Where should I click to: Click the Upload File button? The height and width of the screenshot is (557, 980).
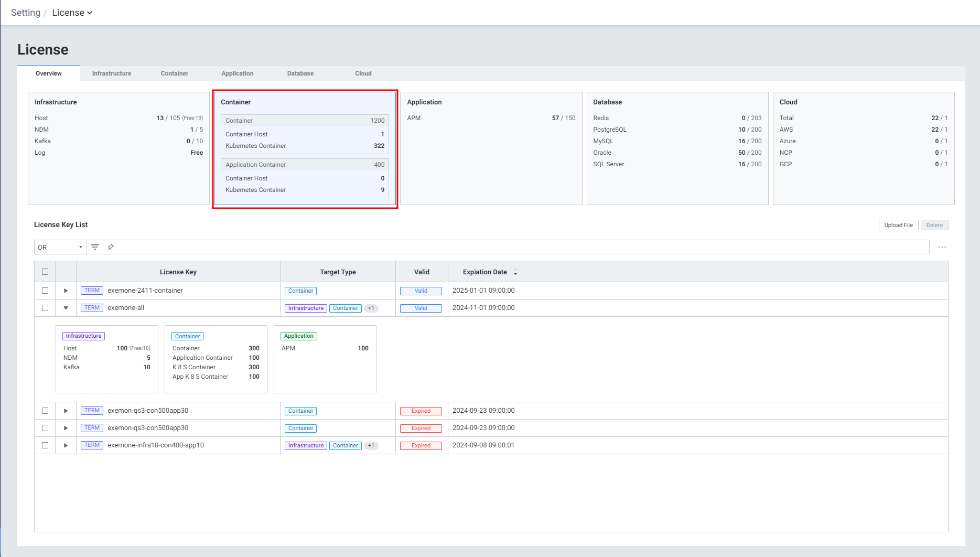coord(898,225)
